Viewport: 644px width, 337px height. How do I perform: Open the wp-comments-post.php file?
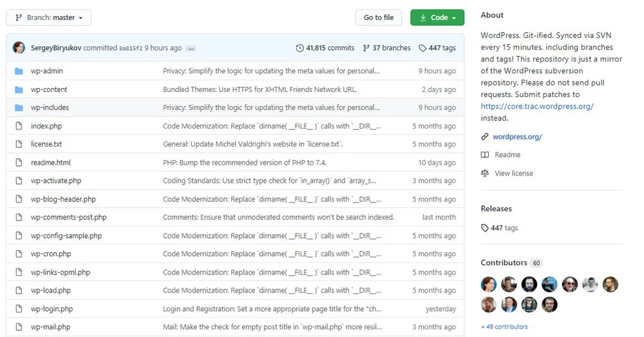[69, 217]
